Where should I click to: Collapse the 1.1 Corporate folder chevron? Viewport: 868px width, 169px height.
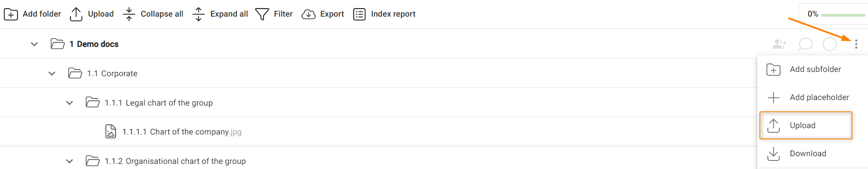(x=52, y=73)
